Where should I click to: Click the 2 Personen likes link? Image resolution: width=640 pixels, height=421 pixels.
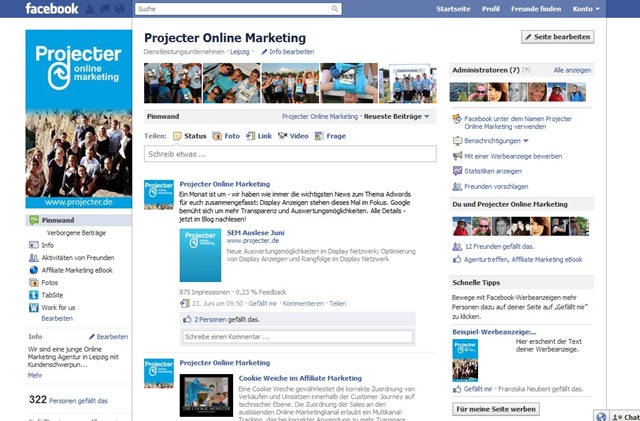point(210,319)
